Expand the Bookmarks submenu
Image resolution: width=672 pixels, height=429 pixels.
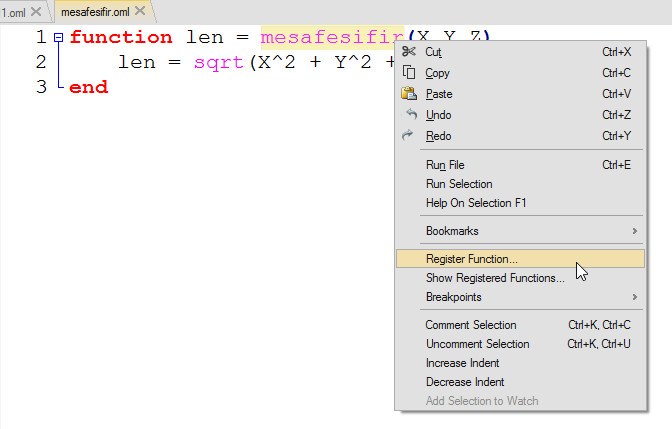pos(635,231)
